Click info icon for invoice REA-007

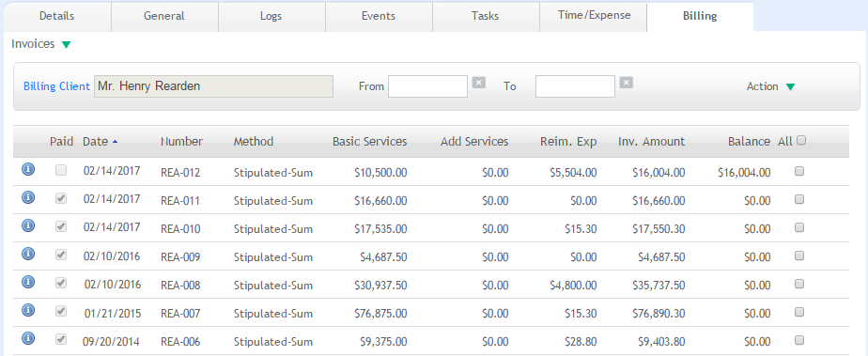tap(28, 310)
